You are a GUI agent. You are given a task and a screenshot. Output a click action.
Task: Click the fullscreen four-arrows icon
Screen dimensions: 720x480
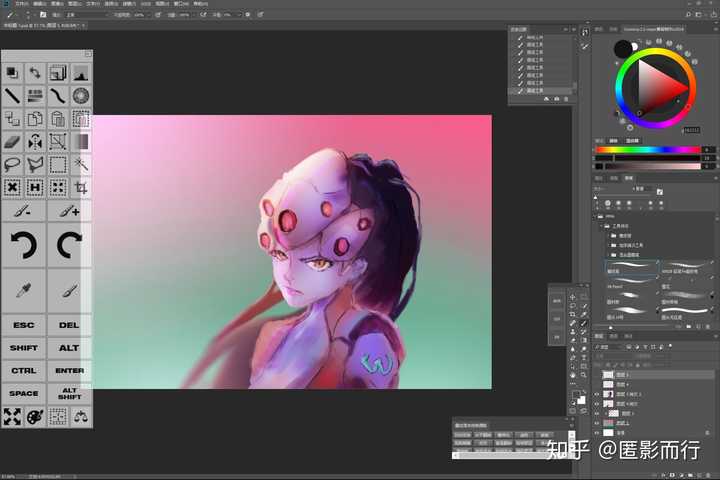pos(12,417)
